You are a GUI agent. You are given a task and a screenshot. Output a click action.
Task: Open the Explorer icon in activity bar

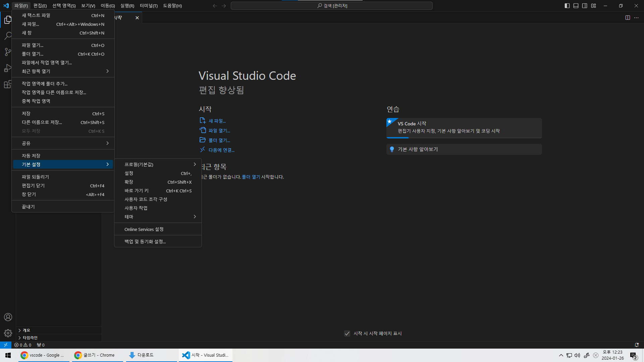click(x=8, y=20)
